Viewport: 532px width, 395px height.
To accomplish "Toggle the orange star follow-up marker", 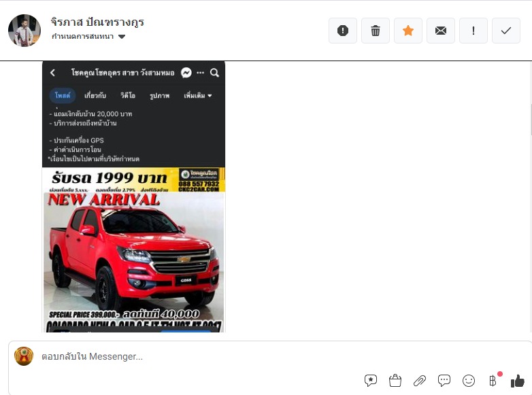I will tap(408, 31).
